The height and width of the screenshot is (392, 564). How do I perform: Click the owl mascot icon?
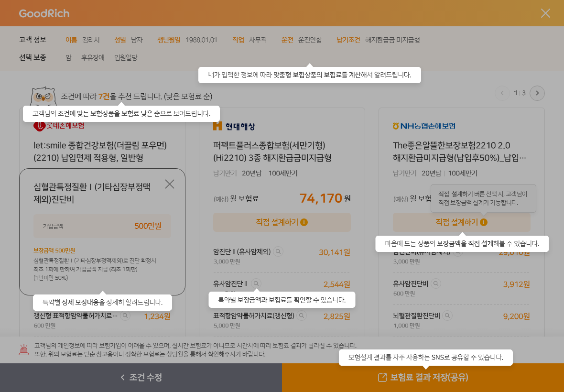(x=43, y=97)
